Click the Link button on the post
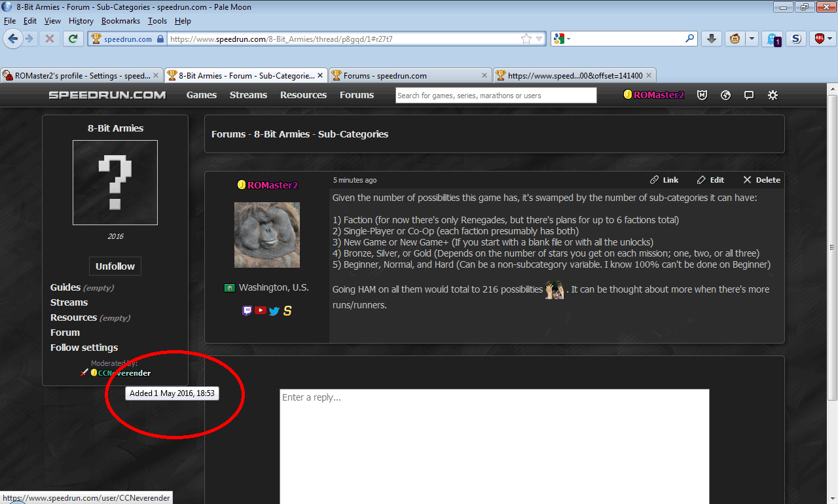The height and width of the screenshot is (504, 838). [x=665, y=180]
